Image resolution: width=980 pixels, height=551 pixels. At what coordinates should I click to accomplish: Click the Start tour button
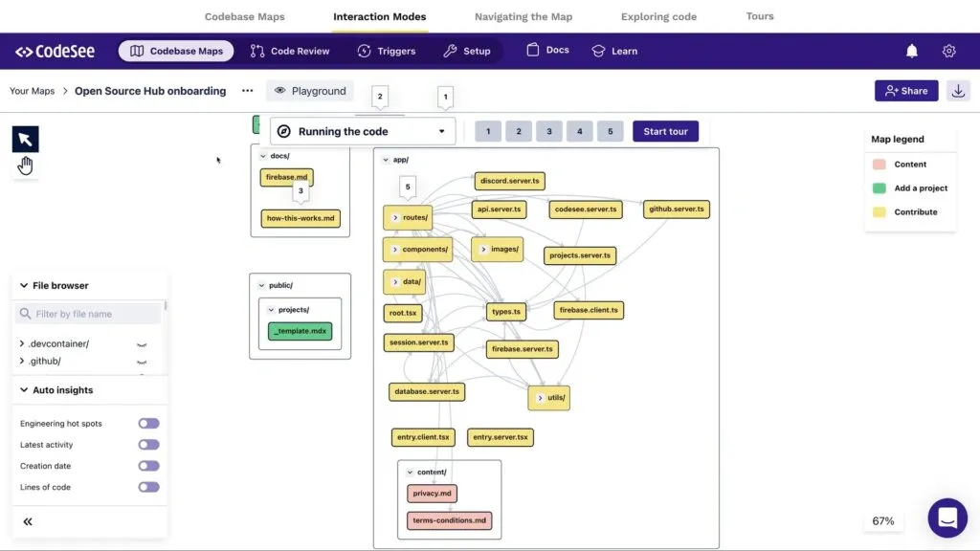coord(665,131)
